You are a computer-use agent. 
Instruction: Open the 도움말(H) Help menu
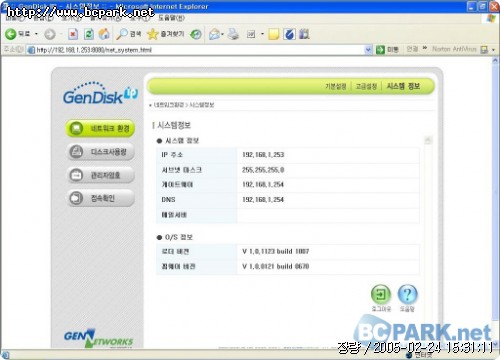pos(171,18)
